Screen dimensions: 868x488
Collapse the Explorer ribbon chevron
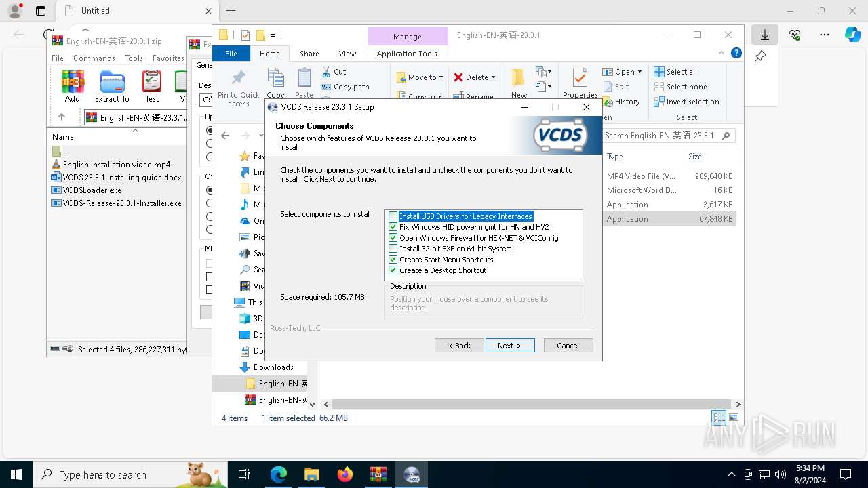click(722, 54)
